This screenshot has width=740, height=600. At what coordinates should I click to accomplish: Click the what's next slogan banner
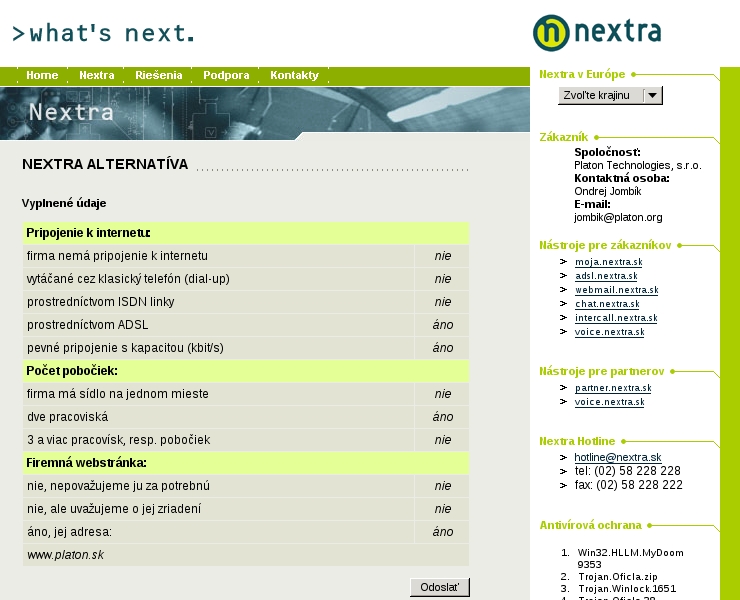pos(103,34)
